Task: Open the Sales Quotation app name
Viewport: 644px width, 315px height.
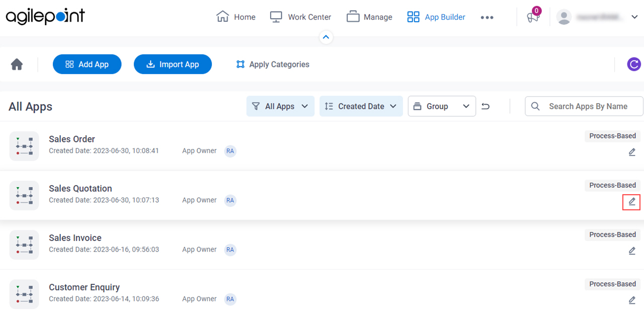Action: tap(80, 188)
